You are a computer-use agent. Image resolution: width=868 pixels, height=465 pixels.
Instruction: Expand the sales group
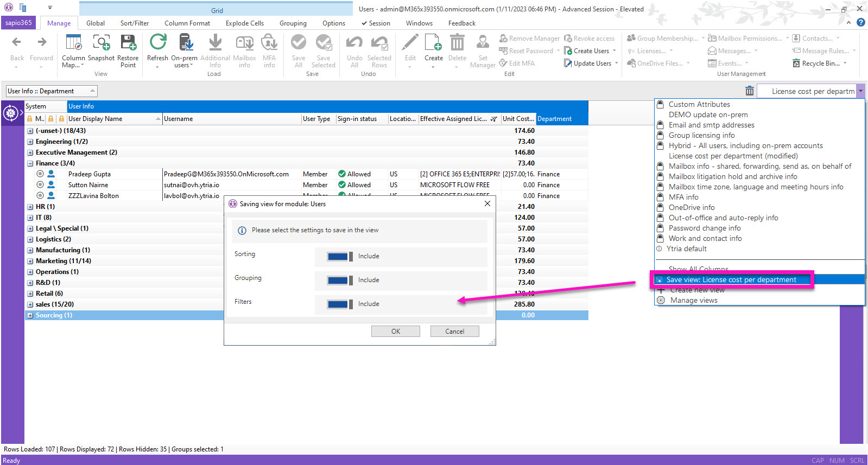click(x=30, y=304)
